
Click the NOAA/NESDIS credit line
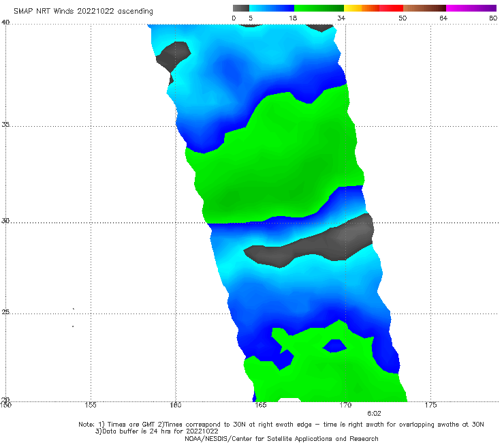[x=281, y=439]
